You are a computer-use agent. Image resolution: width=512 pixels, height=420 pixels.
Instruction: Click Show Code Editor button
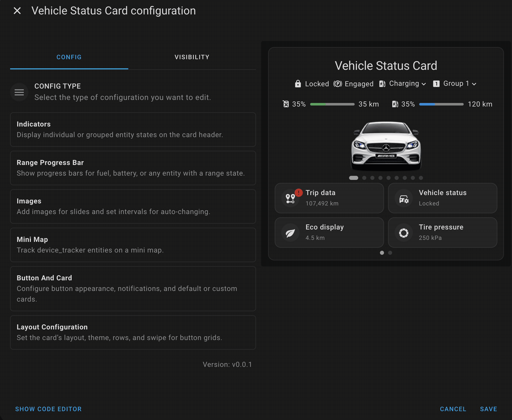click(x=48, y=409)
